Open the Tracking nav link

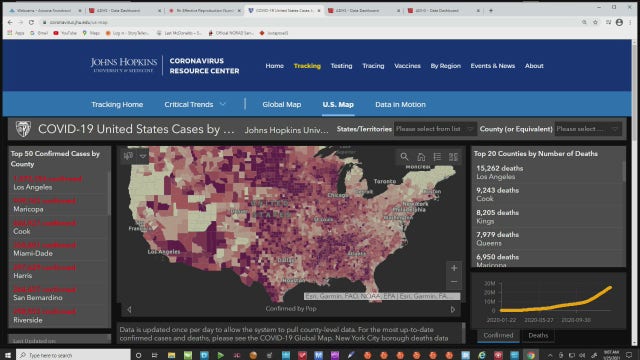pyautogui.click(x=307, y=66)
